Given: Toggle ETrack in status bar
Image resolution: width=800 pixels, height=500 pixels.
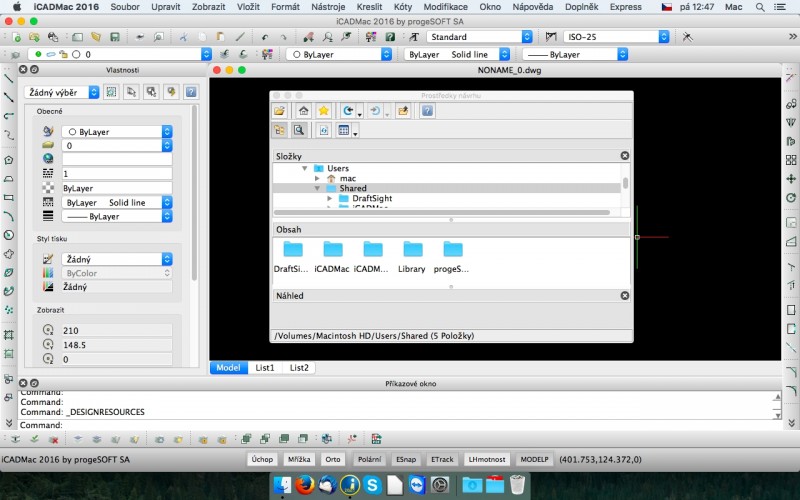Looking at the screenshot, I should 442,459.
